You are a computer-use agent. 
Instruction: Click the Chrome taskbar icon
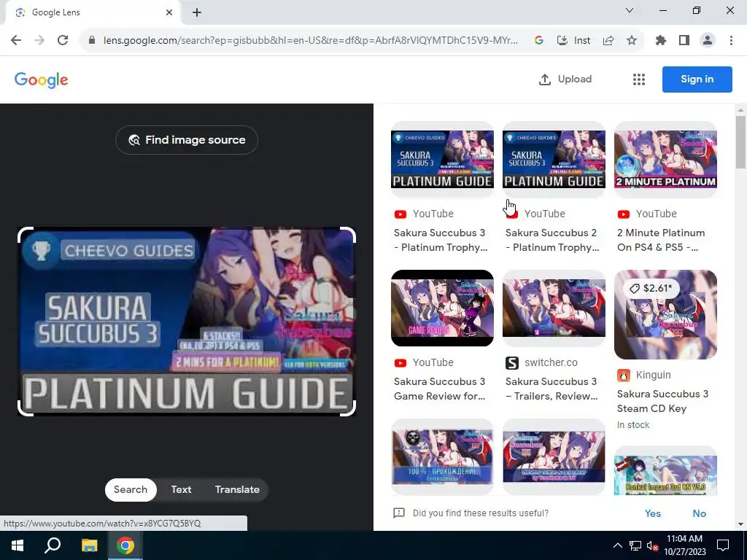pyautogui.click(x=125, y=545)
